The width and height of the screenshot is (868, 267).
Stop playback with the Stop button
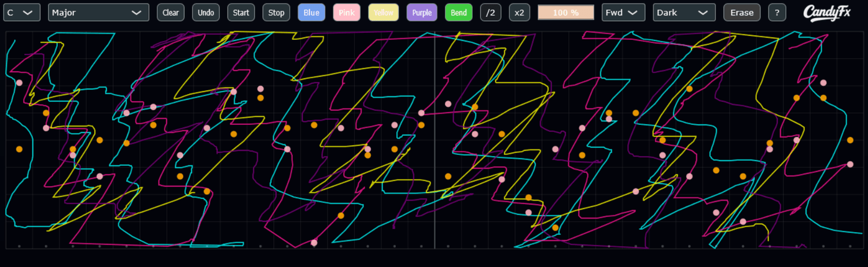277,12
